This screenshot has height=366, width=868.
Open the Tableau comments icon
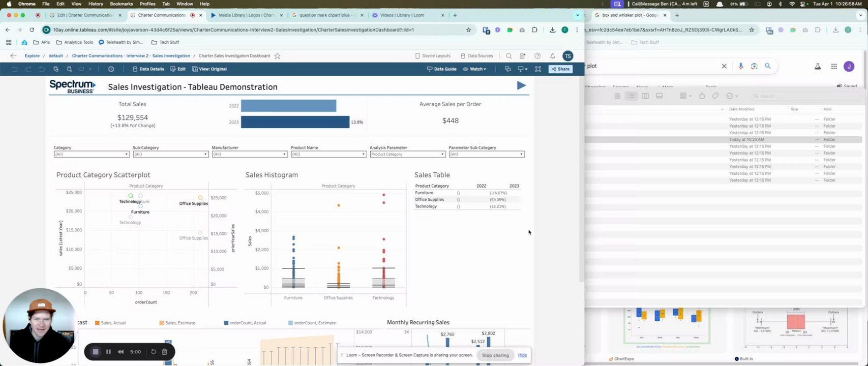tap(507, 69)
